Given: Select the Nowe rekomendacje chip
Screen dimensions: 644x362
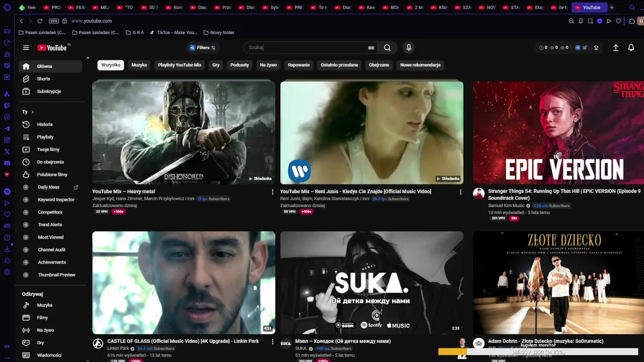Looking at the screenshot, I should click(x=420, y=65).
